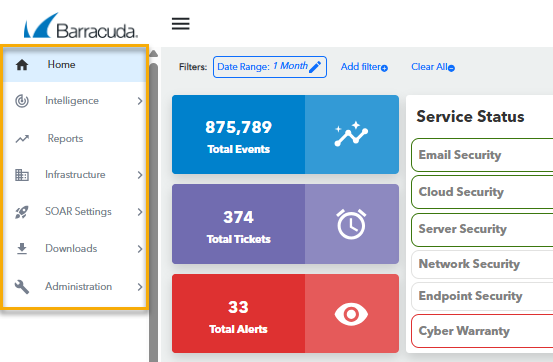Select the Server Security status row
The height and width of the screenshot is (362, 553).
(482, 229)
